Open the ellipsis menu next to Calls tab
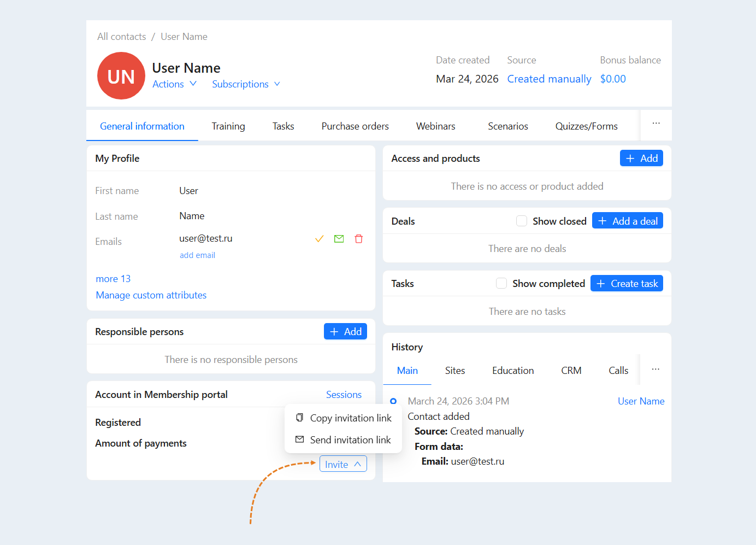 655,370
